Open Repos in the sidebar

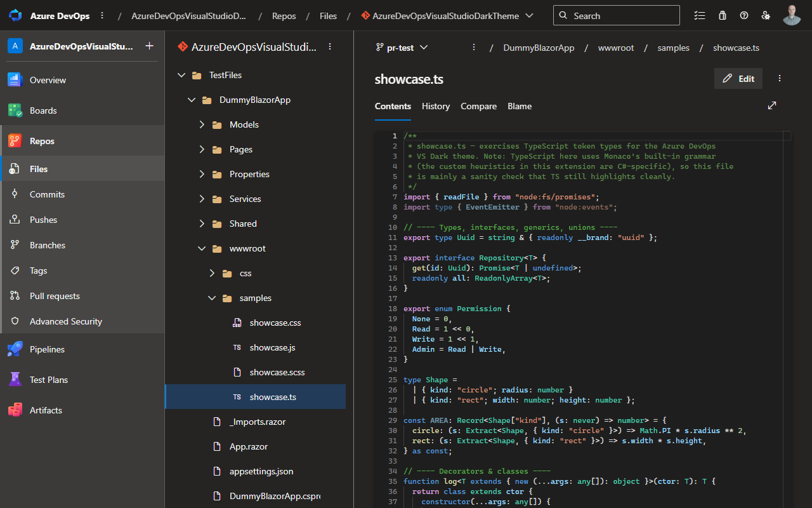82,141
